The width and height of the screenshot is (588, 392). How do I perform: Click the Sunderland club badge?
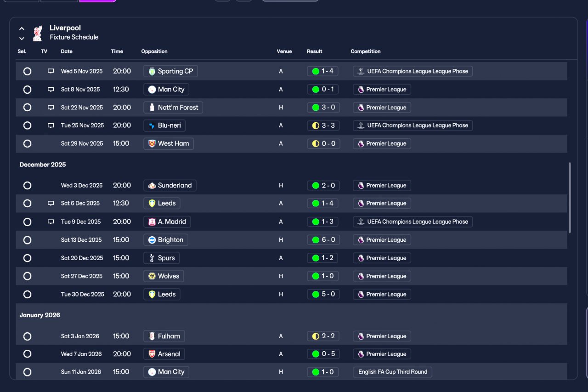(x=152, y=186)
